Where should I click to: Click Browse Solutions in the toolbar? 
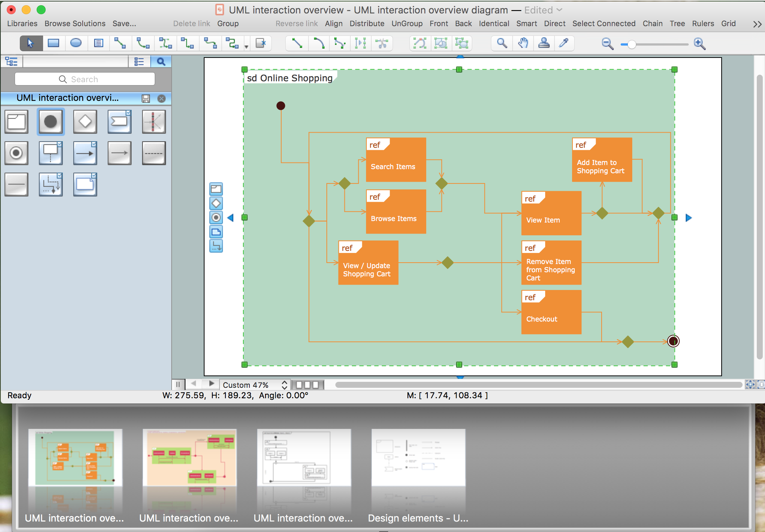(x=75, y=24)
